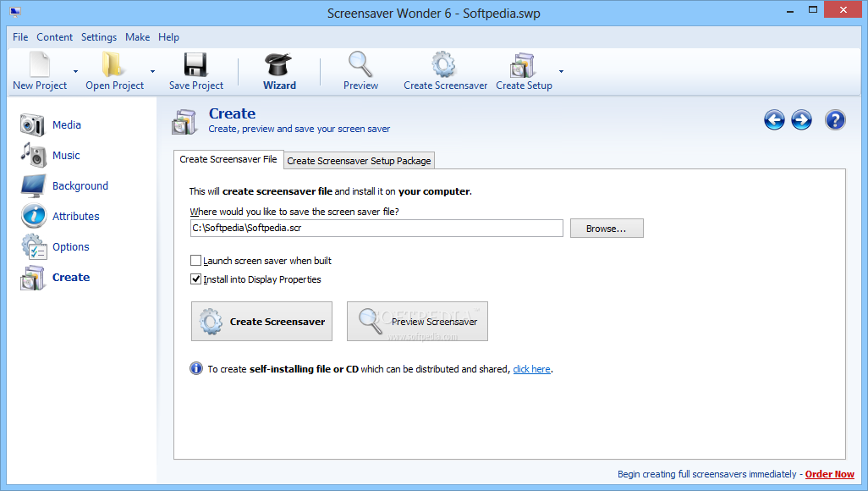Open the Help menu
This screenshot has height=491, width=868.
tap(168, 37)
